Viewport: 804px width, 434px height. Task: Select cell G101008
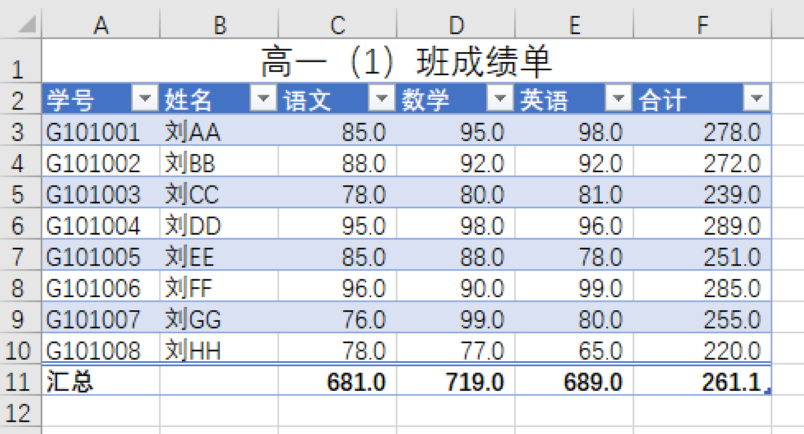pyautogui.click(x=100, y=349)
